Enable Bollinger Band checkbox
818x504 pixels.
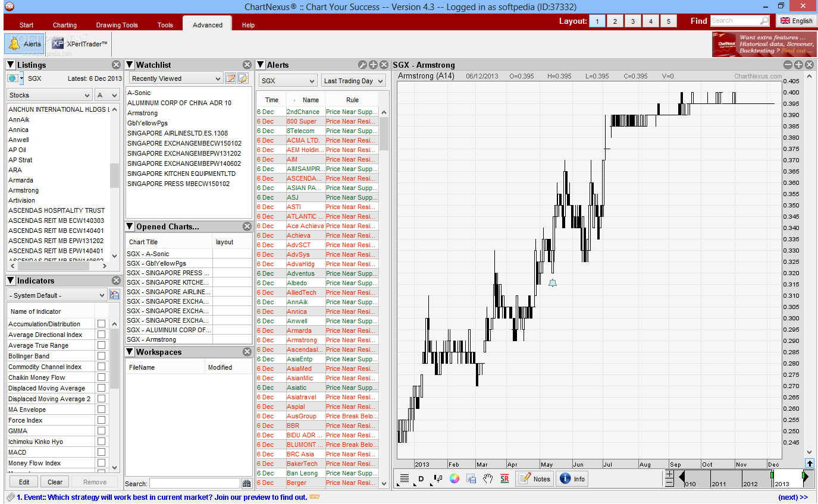[x=101, y=355]
